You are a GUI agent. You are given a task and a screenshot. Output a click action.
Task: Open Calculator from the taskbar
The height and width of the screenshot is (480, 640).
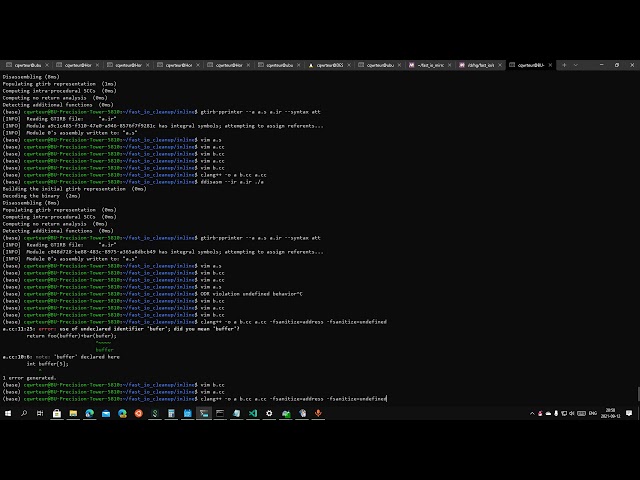point(171,413)
